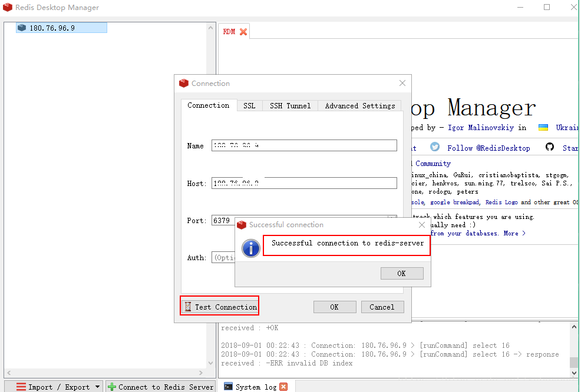Viewport: 581px width, 392px height.
Task: Click Redis logo in Connection dialog title
Action: coord(184,84)
